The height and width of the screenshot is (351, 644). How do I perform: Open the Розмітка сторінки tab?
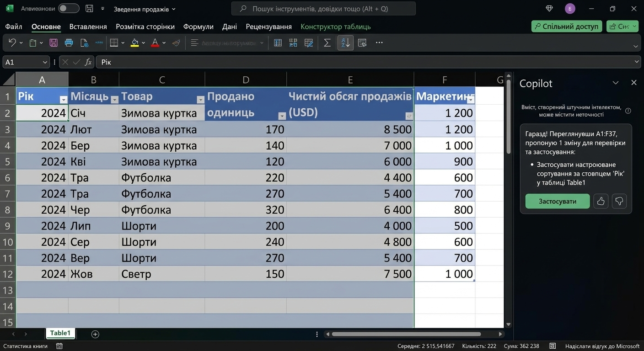(145, 27)
